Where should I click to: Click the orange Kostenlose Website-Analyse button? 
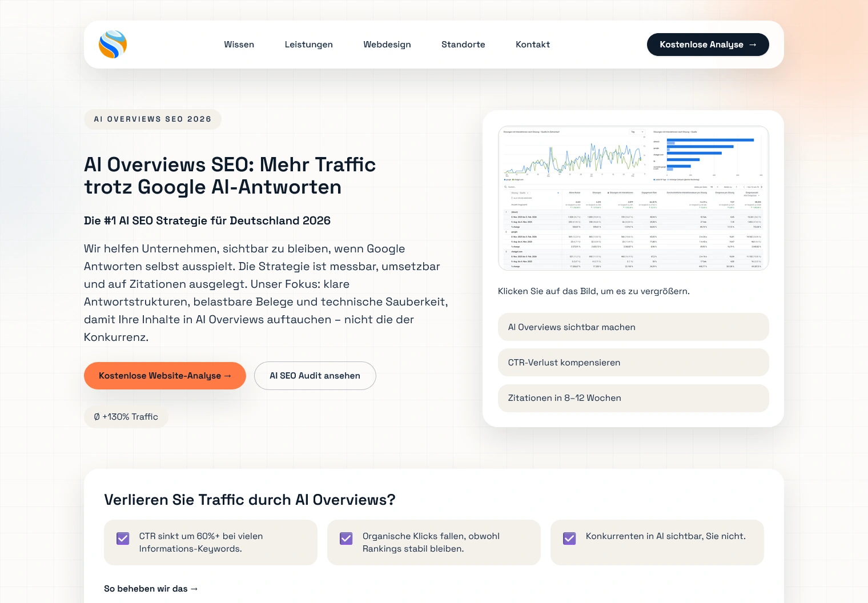click(164, 376)
